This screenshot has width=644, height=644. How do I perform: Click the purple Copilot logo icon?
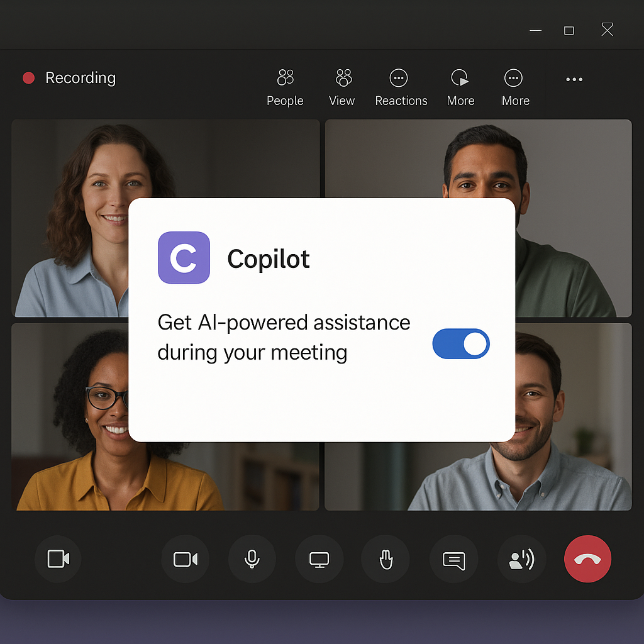coord(184,257)
